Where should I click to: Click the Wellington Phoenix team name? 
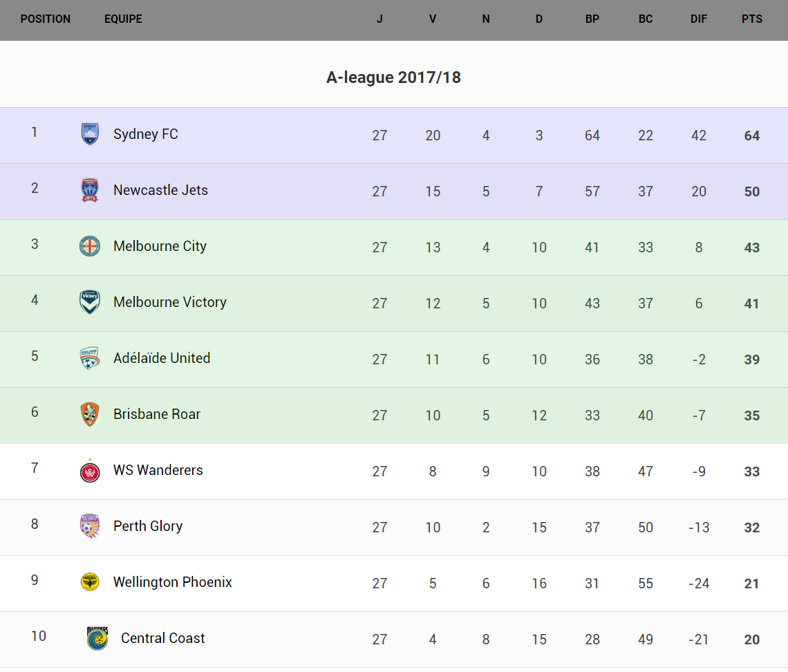173,582
